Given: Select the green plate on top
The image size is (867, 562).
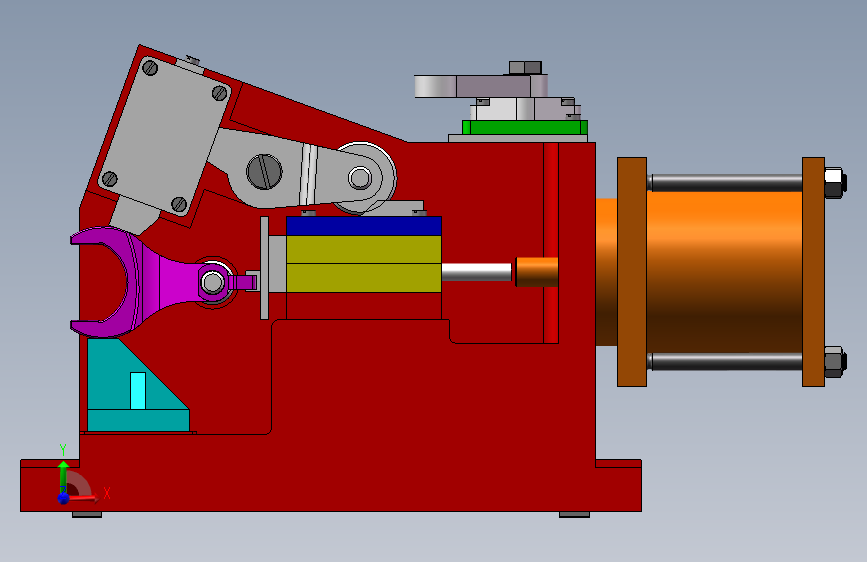Looking at the screenshot, I should pos(524,127).
